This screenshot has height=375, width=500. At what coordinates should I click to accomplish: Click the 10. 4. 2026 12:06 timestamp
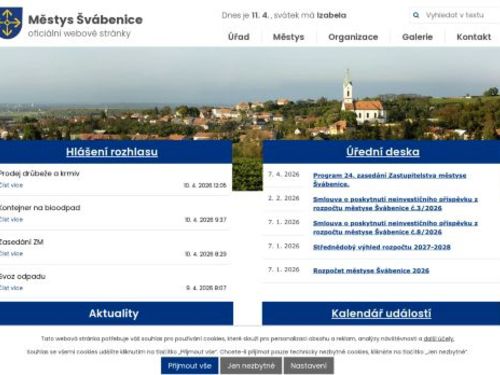pos(205,185)
